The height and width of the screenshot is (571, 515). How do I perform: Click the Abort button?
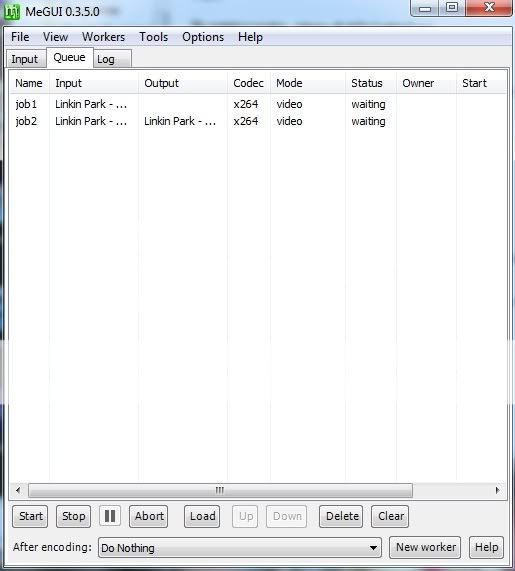click(x=149, y=516)
